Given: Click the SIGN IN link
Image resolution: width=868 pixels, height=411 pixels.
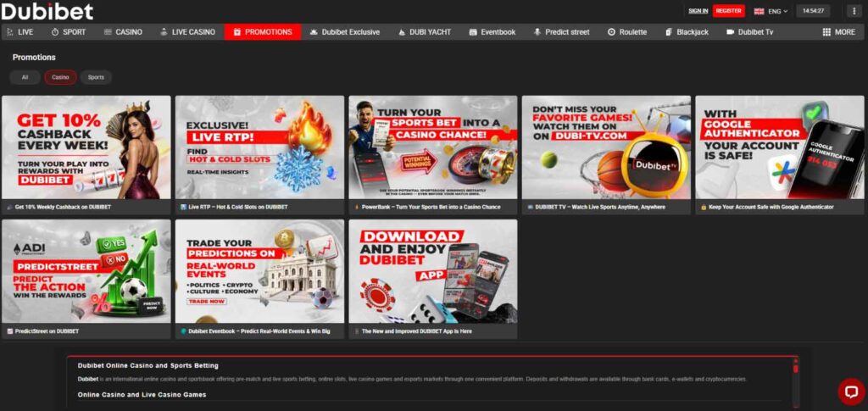Looking at the screenshot, I should [698, 11].
